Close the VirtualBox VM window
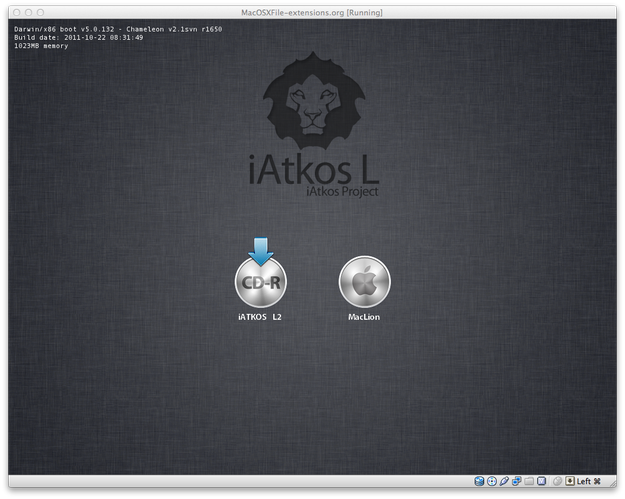 point(17,13)
